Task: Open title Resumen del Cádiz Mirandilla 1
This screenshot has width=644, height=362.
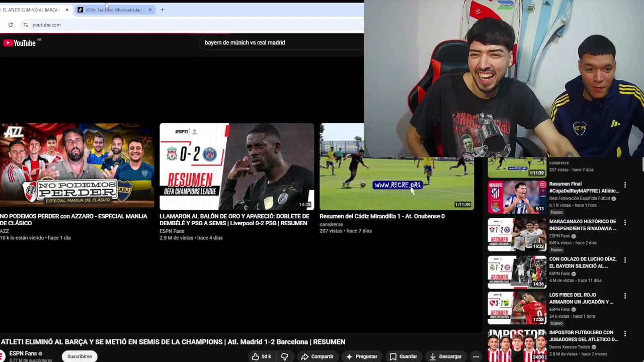Action: [382, 216]
